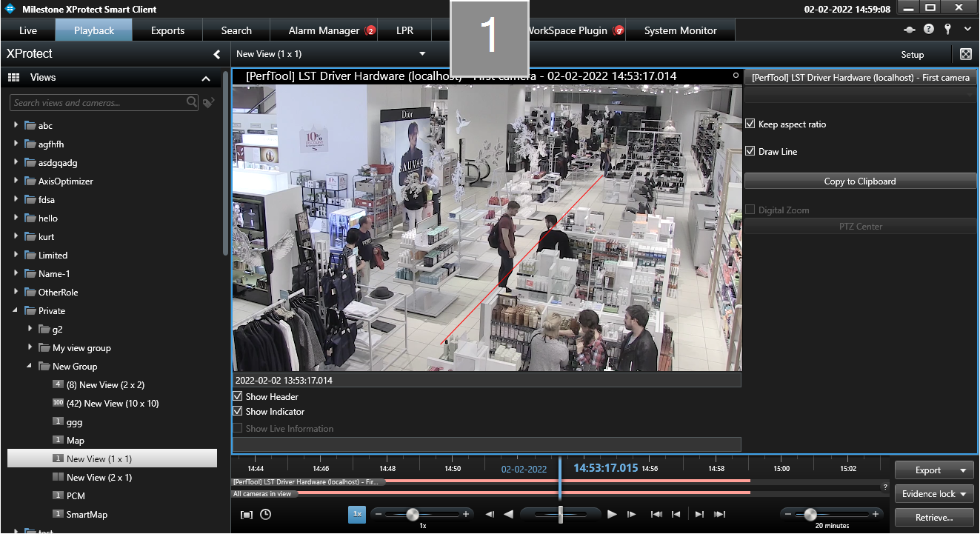Open the Export dropdown arrow

963,470
